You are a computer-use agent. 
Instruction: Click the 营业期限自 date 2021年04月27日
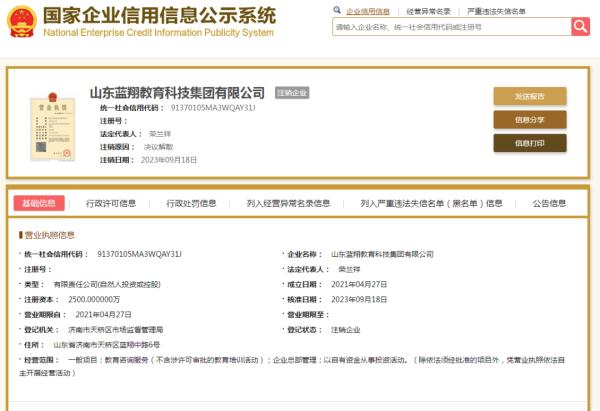click(x=103, y=315)
